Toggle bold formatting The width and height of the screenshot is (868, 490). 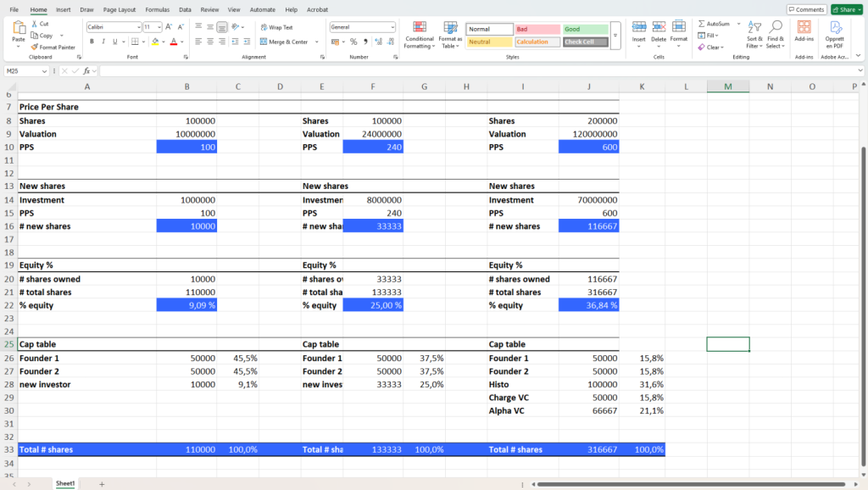(x=92, y=42)
